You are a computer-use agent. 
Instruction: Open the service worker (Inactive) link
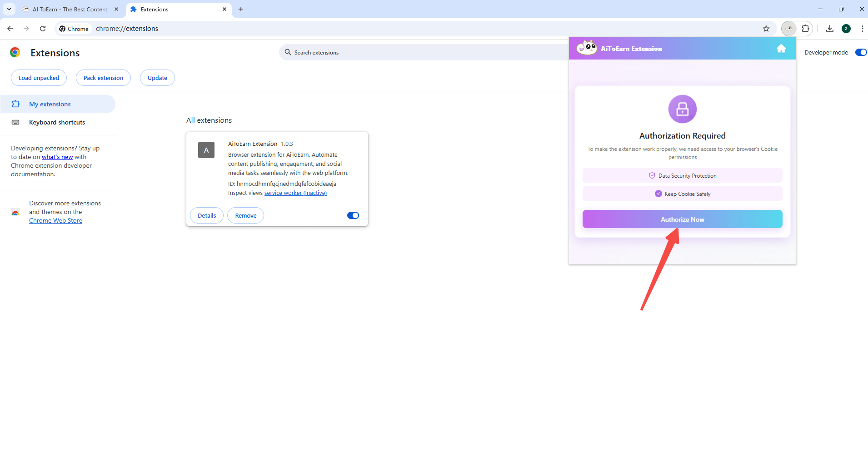point(295,193)
